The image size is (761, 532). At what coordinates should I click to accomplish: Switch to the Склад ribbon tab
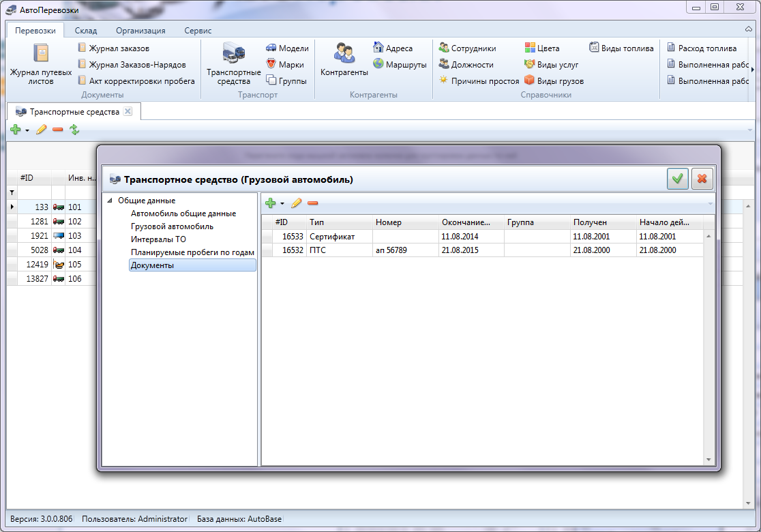(86, 31)
